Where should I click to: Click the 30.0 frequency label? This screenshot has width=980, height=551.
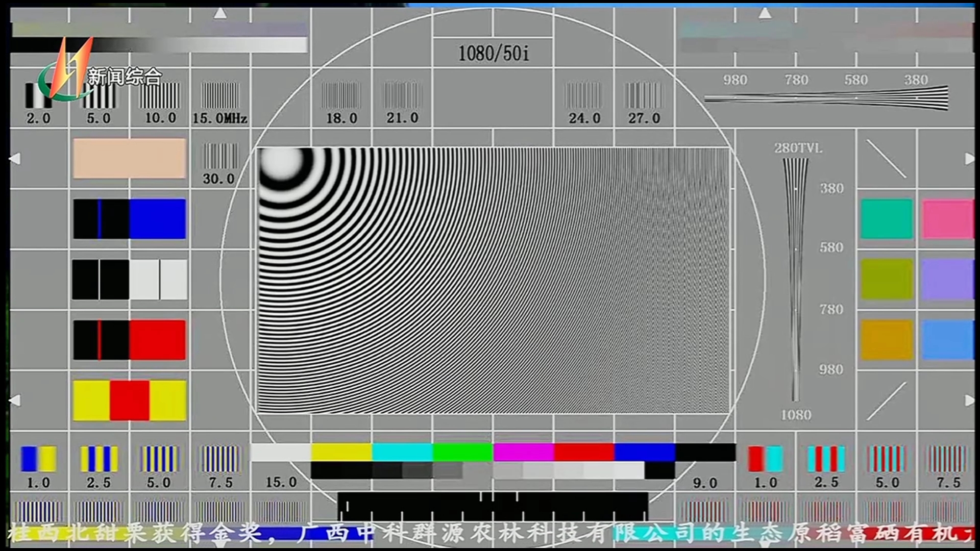218,179
